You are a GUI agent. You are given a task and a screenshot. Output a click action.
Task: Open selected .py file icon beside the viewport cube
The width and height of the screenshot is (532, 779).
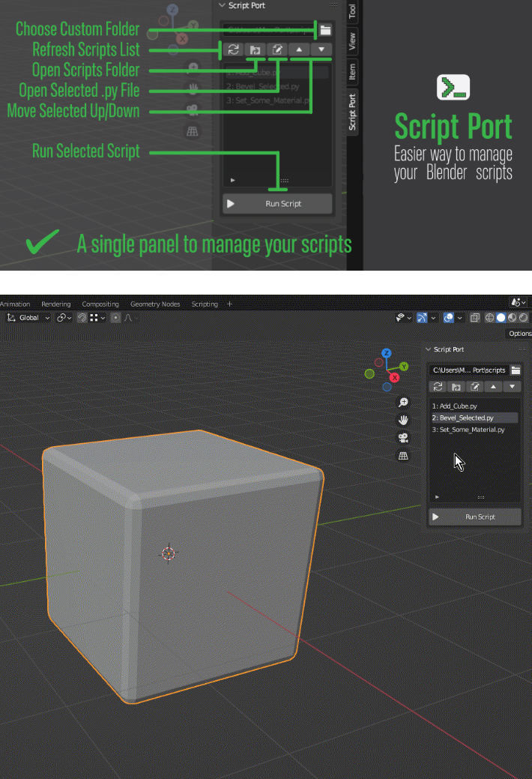475,387
